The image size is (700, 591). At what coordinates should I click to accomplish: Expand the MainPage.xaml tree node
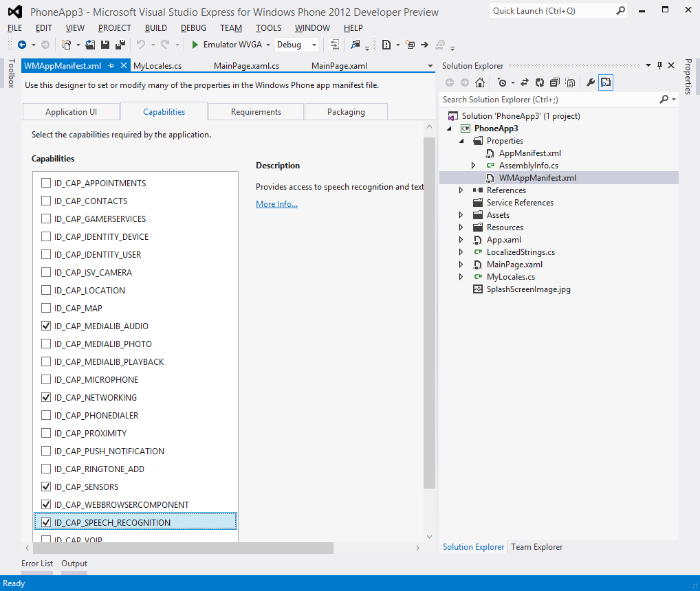[x=461, y=265]
